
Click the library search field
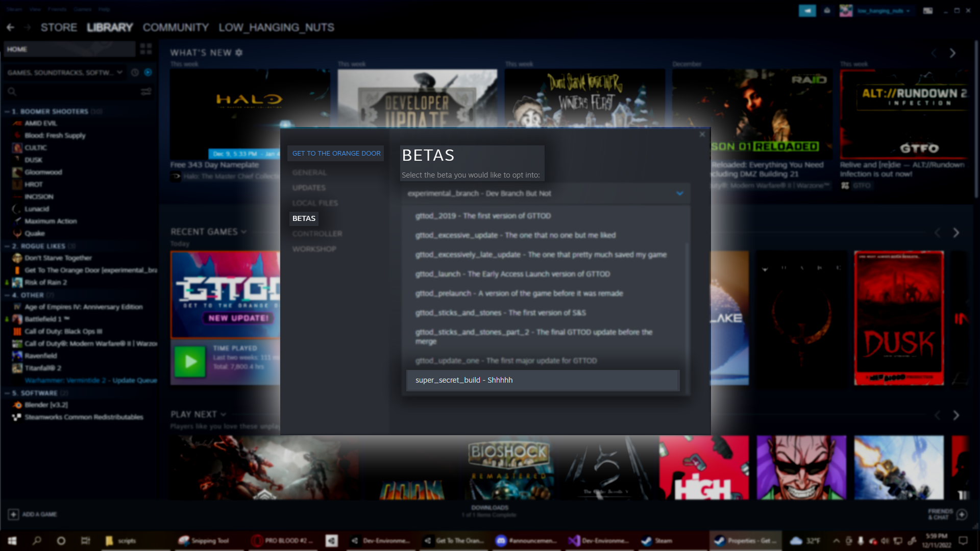(71, 92)
